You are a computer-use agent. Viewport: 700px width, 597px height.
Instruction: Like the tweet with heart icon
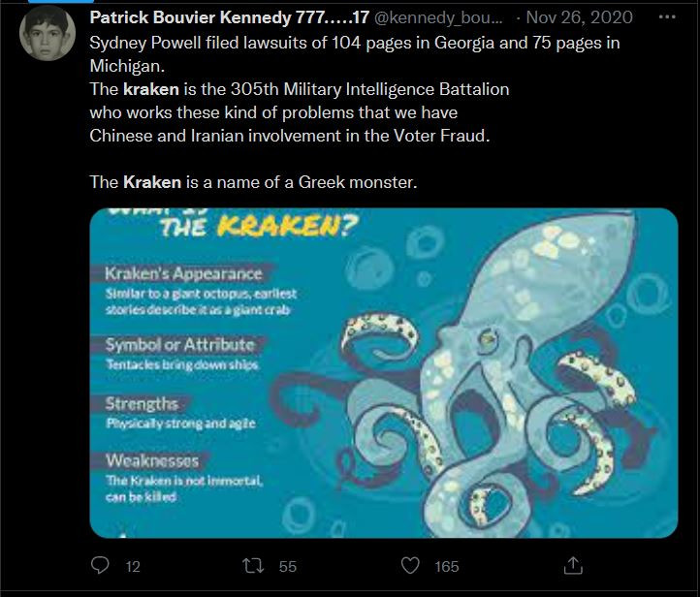click(x=410, y=565)
